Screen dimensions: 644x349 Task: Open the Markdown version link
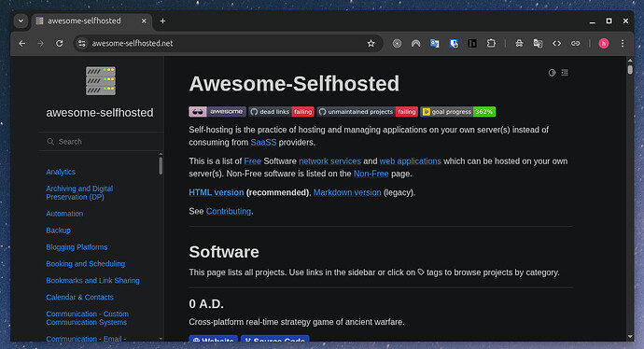347,192
